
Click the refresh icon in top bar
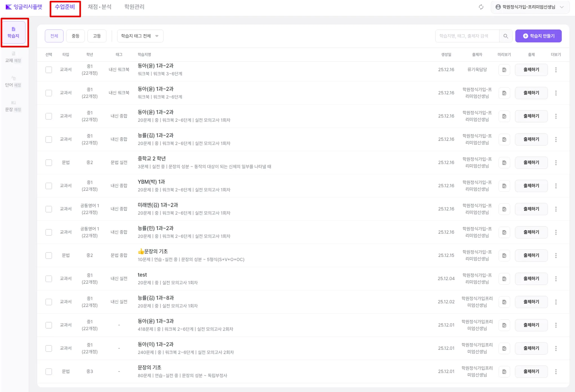click(x=481, y=7)
